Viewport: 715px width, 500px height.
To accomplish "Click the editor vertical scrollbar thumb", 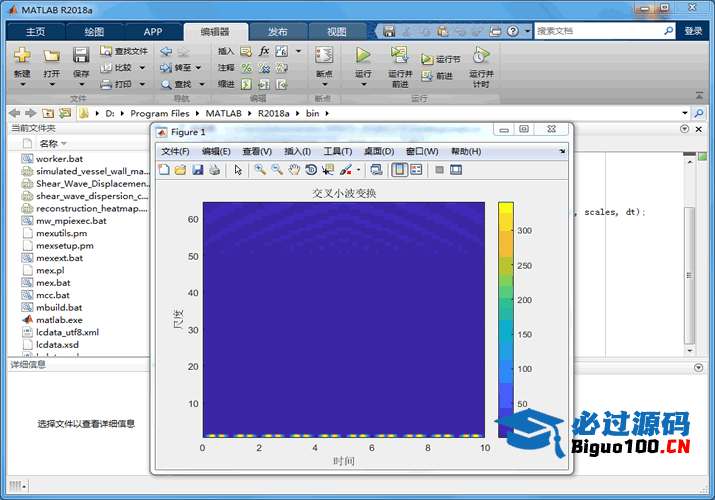I will click(x=689, y=275).
